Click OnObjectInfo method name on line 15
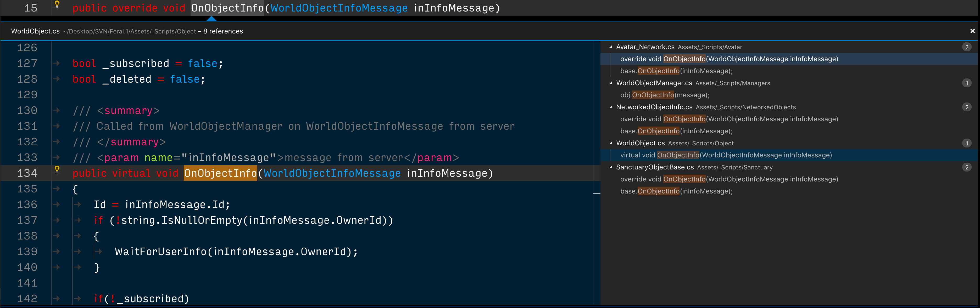This screenshot has height=308, width=980. point(227,8)
